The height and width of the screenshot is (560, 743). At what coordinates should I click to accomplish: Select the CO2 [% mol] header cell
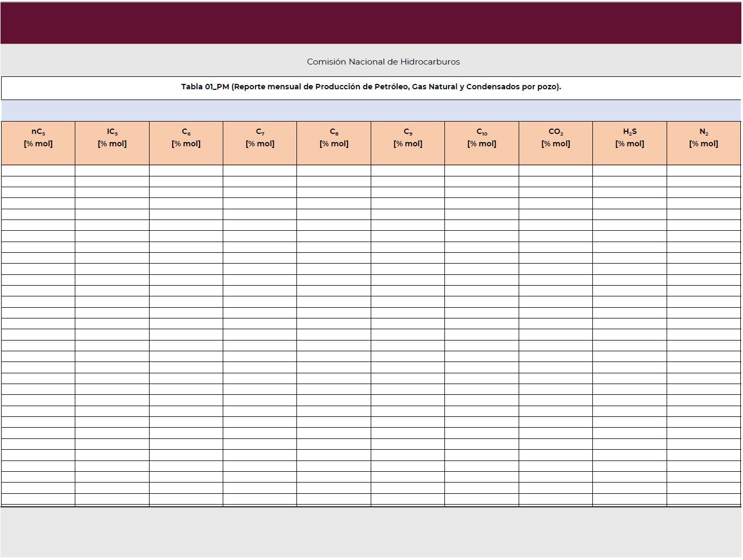[556, 143]
